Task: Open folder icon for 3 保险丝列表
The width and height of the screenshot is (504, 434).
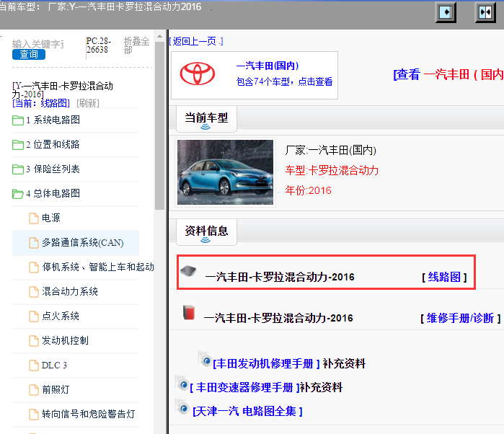Action: (x=18, y=169)
